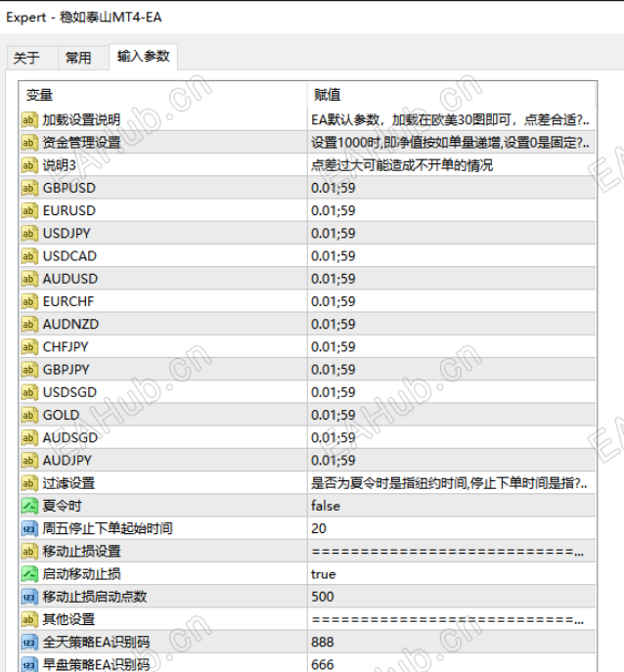Click the value 点差过大可能造成不开单的情况
The width and height of the screenshot is (624, 672).
(x=402, y=165)
